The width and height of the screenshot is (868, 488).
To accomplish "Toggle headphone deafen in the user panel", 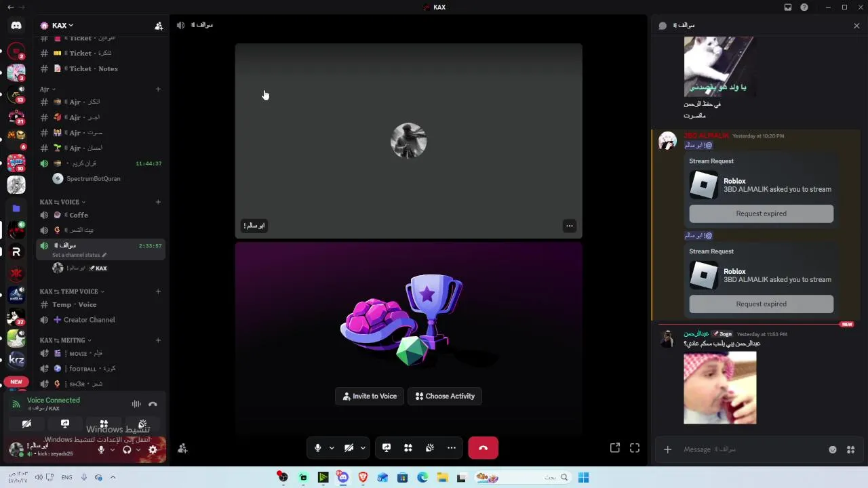I will [127, 449].
